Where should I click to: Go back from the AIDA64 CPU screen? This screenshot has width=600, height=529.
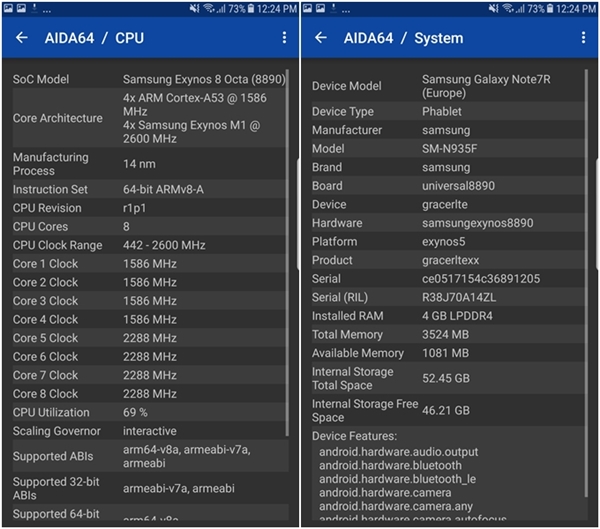coord(22,38)
